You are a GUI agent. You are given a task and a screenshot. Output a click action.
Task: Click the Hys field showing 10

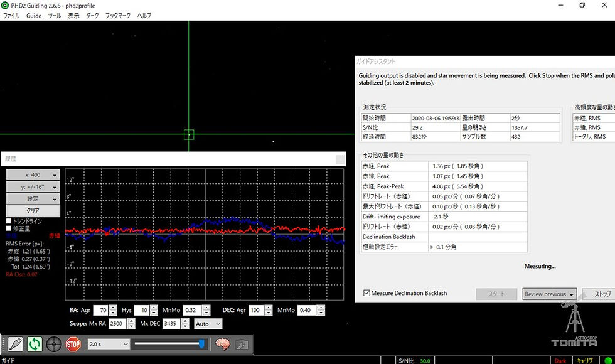(x=142, y=310)
